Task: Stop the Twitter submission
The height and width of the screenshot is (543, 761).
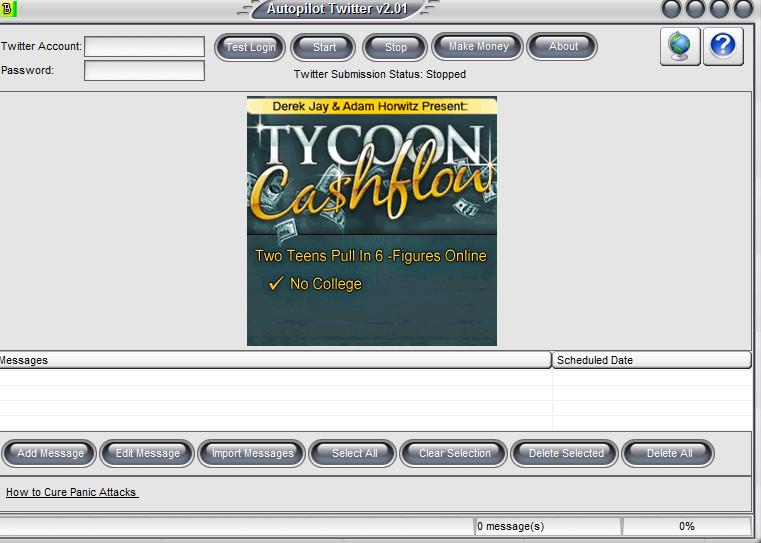Action: tap(395, 47)
